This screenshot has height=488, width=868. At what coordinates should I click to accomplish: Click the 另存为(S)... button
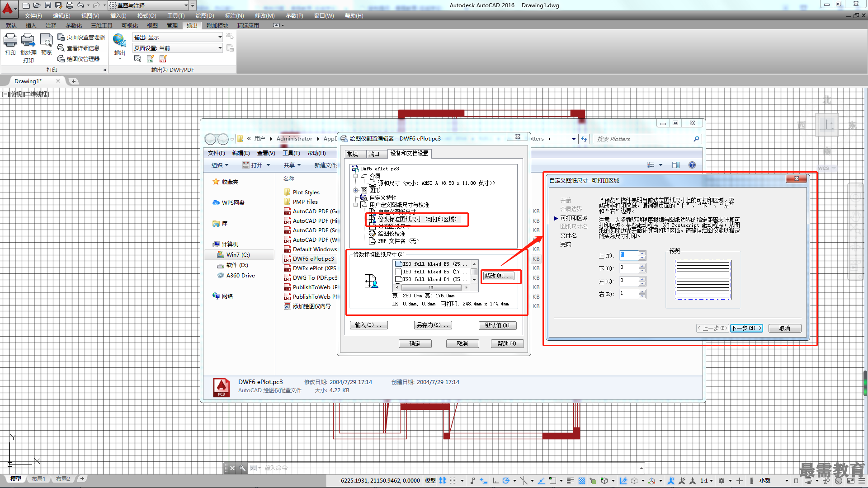click(433, 325)
